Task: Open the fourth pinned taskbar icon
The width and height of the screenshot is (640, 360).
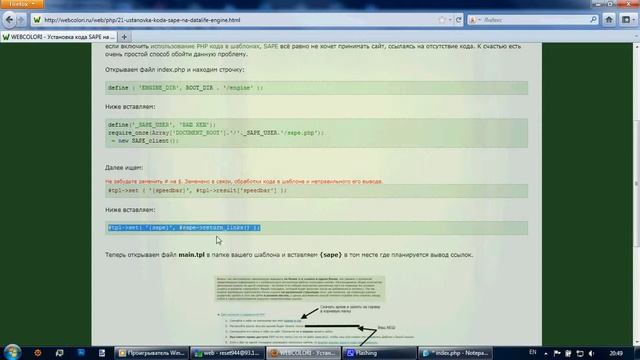Action: [x=102, y=353]
